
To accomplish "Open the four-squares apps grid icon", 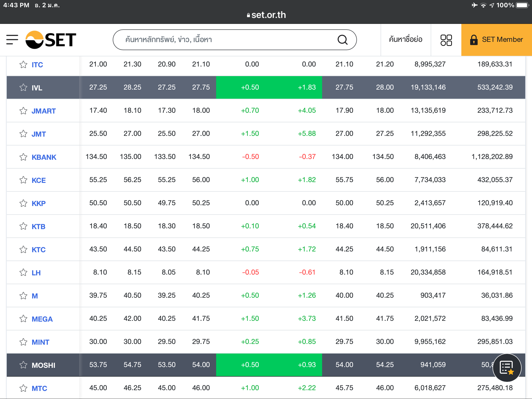I will 446,40.
